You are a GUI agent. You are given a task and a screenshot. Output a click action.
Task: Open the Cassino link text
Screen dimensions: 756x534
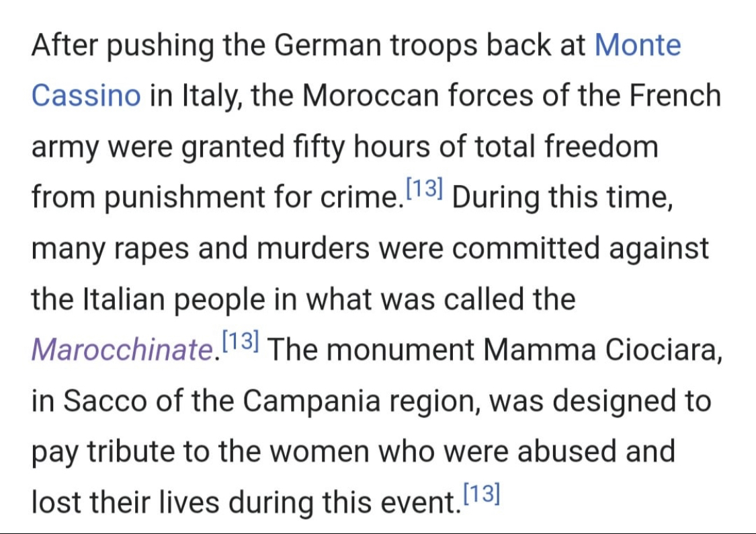86,96
